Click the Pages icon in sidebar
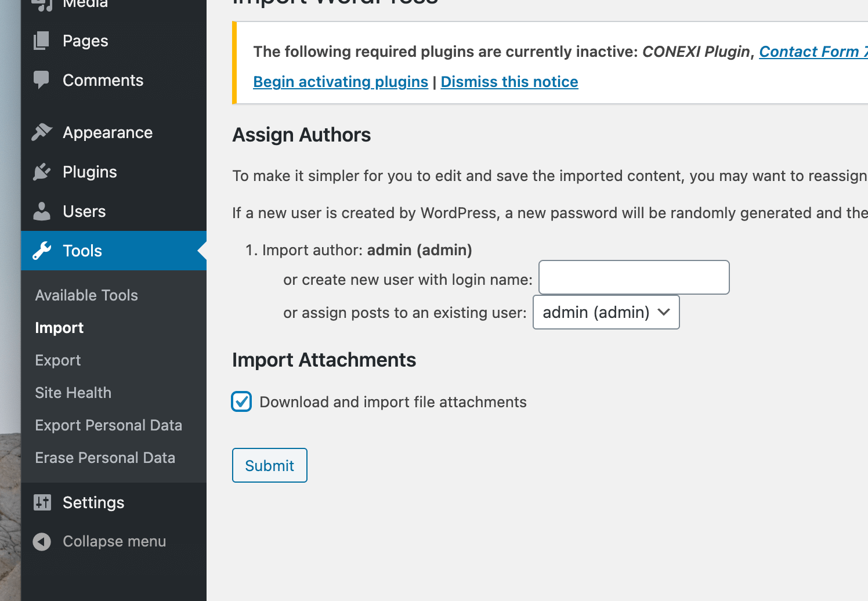This screenshot has width=868, height=601. pyautogui.click(x=41, y=41)
